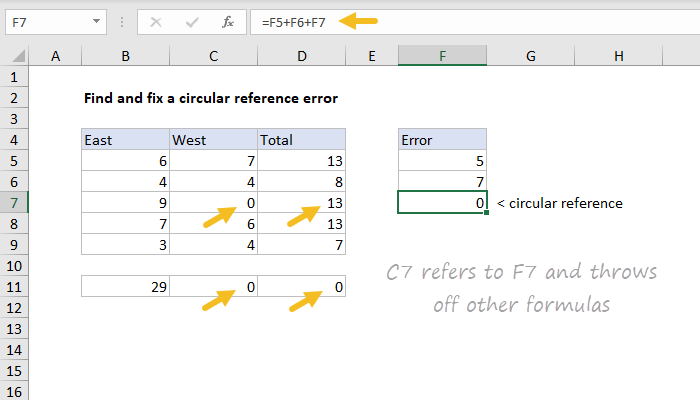The image size is (700, 400).
Task: Select cell C11 showing 0
Action: click(x=213, y=287)
